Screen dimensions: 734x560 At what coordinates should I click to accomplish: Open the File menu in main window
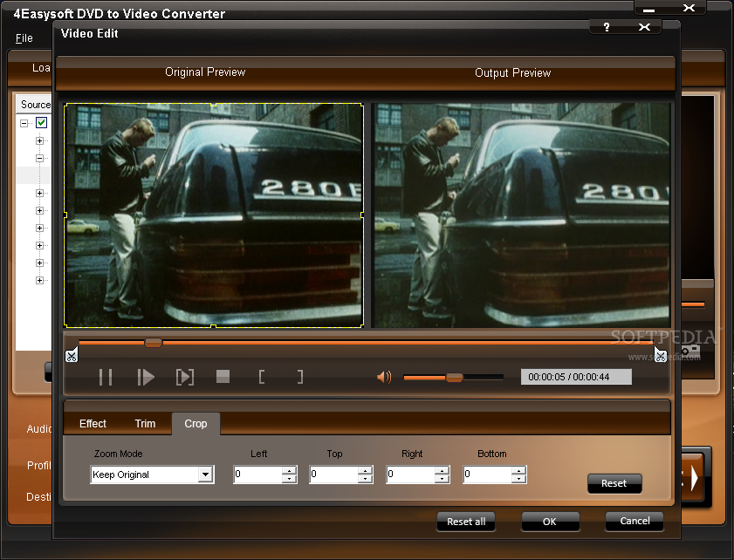[24, 38]
